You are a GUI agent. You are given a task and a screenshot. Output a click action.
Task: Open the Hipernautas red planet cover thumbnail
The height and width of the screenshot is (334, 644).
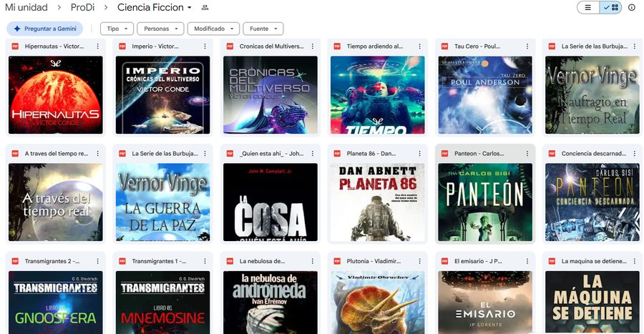[56, 95]
